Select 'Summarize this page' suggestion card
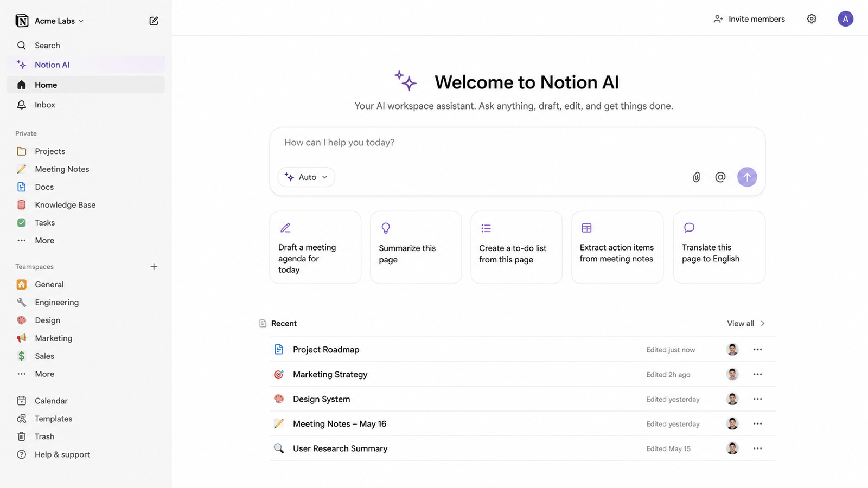This screenshot has width=868, height=488. click(416, 247)
